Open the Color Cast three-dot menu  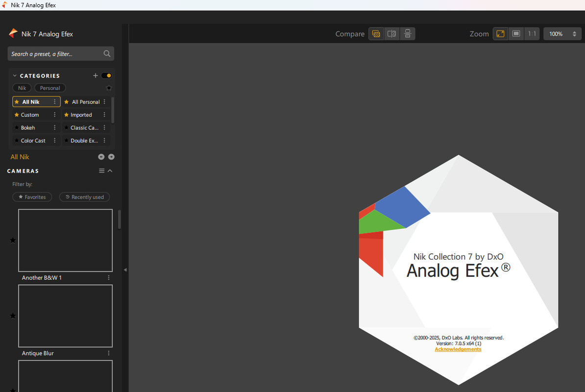[54, 141]
